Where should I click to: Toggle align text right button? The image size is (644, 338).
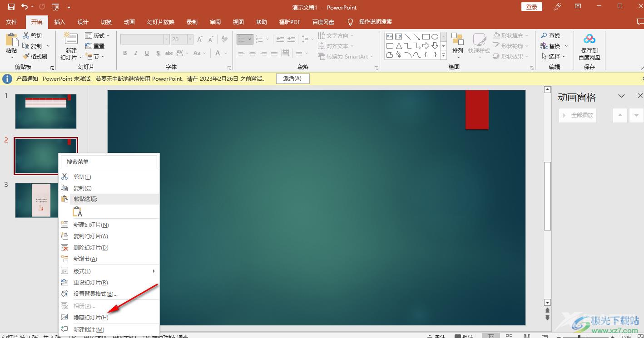click(x=263, y=53)
